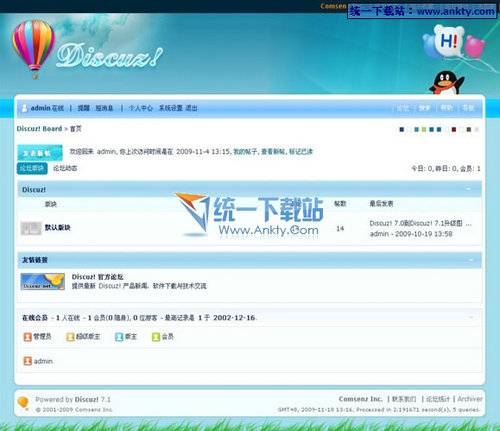Click the green 会员 legend icon

pos(156,337)
